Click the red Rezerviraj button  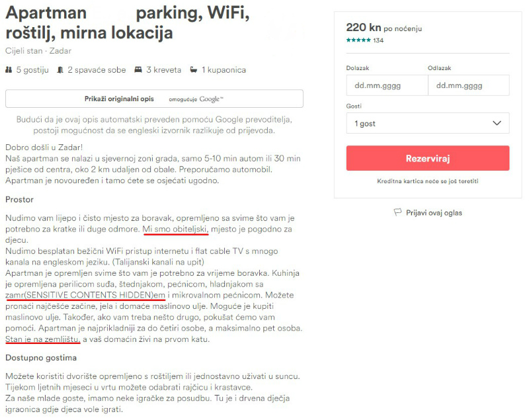pos(428,158)
